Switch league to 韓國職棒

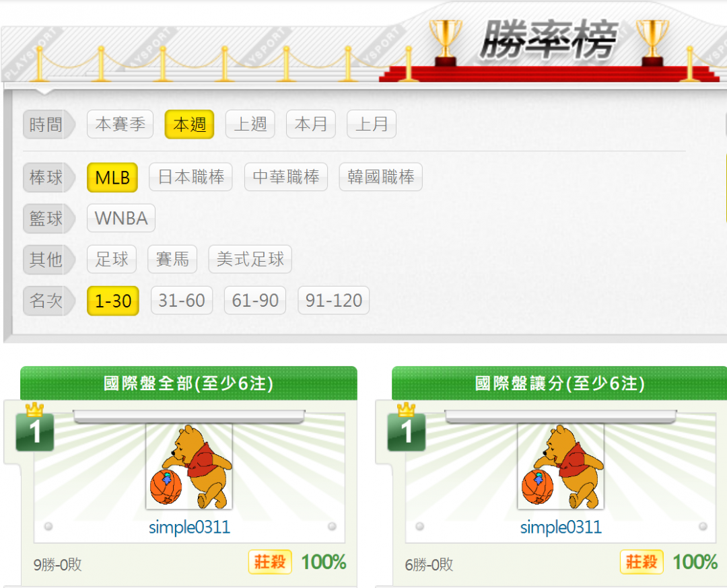[x=380, y=177]
